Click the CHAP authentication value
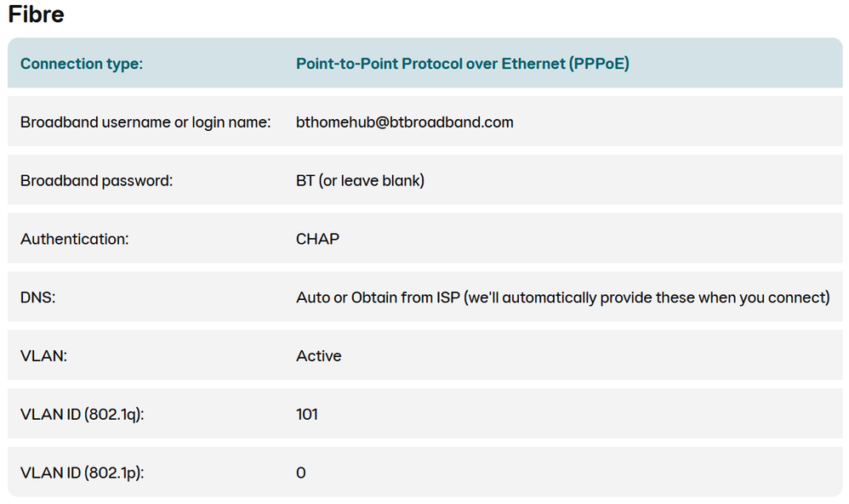Viewport: 849px width, 504px height. click(317, 240)
